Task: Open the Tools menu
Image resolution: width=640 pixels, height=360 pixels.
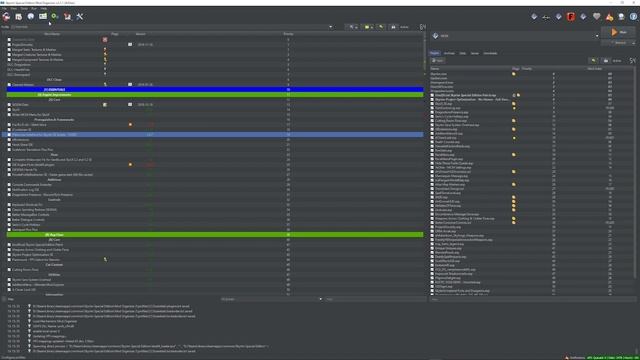Action: click(x=24, y=8)
